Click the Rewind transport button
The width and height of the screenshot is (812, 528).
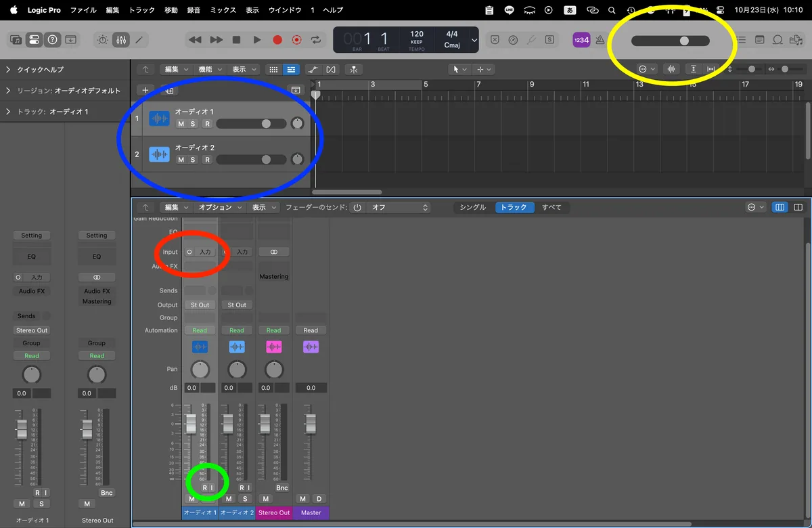(x=195, y=40)
